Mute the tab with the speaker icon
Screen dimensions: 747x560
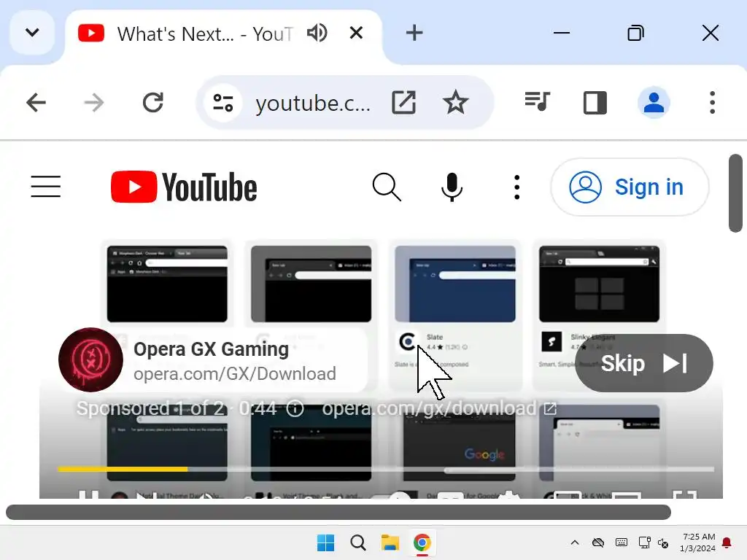pos(317,33)
